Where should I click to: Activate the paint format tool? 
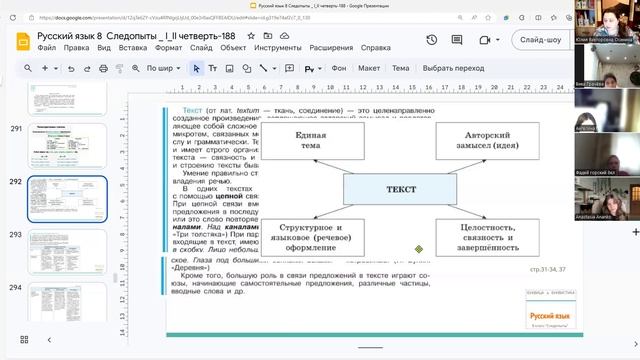[x=119, y=69]
